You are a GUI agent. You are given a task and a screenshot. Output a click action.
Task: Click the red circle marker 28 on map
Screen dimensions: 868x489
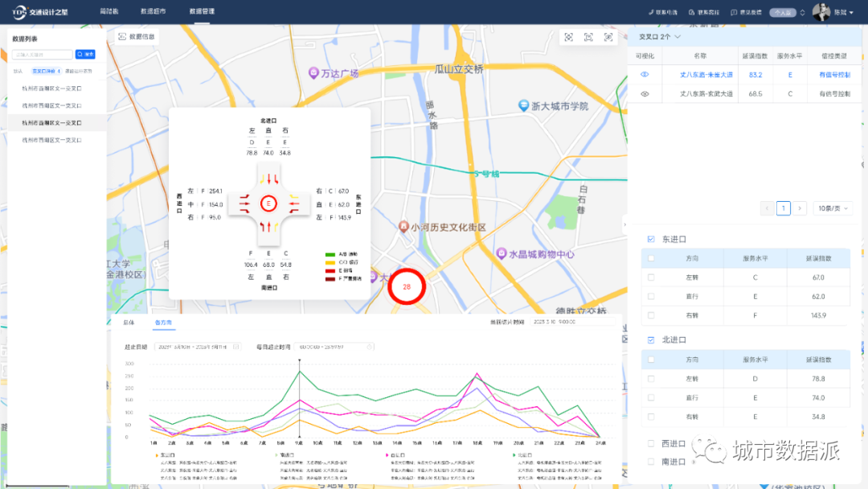click(407, 287)
